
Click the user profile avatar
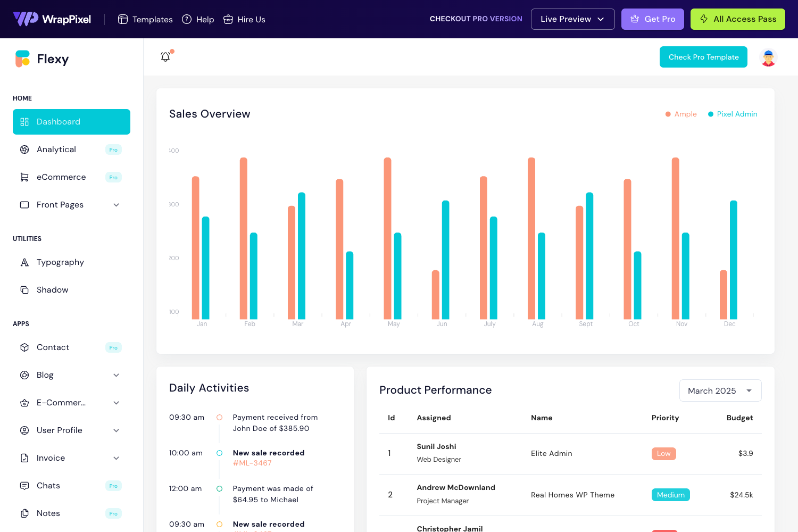coord(768,57)
